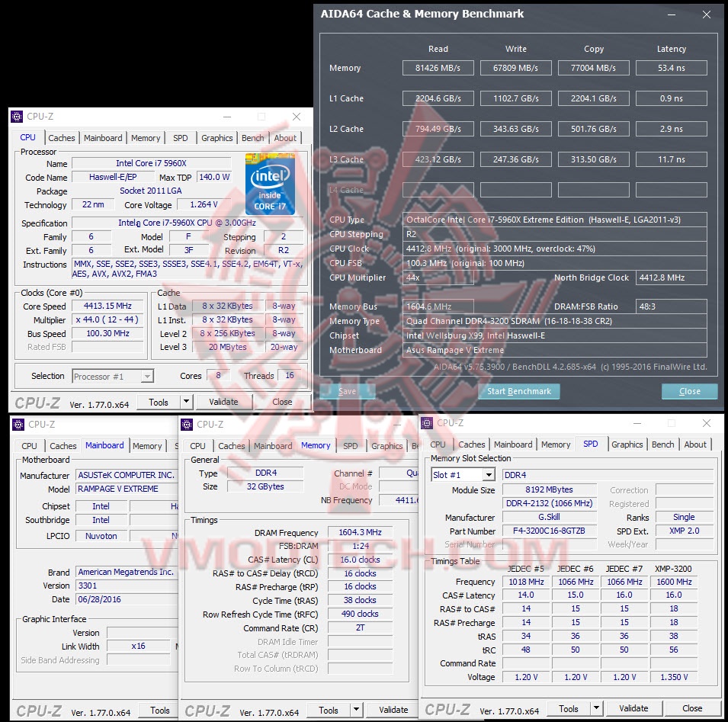This screenshot has width=728, height=722.
Task: Select Memory tab in the Mainboard window
Action: 147,446
